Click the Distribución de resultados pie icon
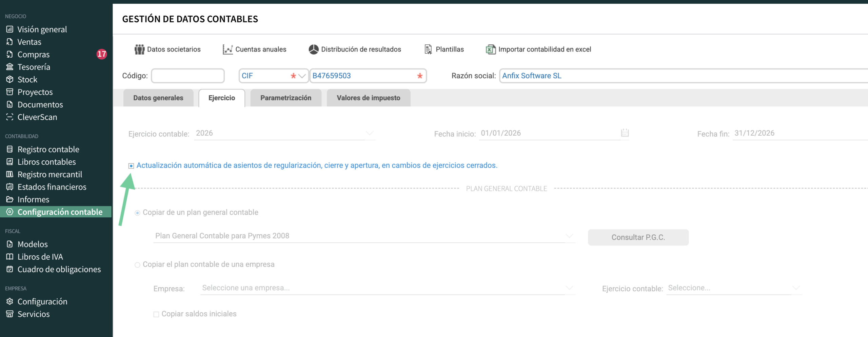Viewport: 868px width, 337px height. tap(314, 49)
